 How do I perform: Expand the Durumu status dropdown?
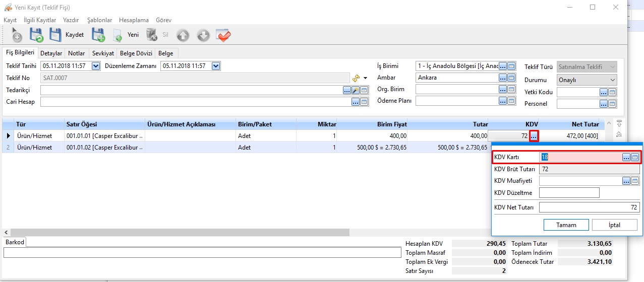(612, 80)
